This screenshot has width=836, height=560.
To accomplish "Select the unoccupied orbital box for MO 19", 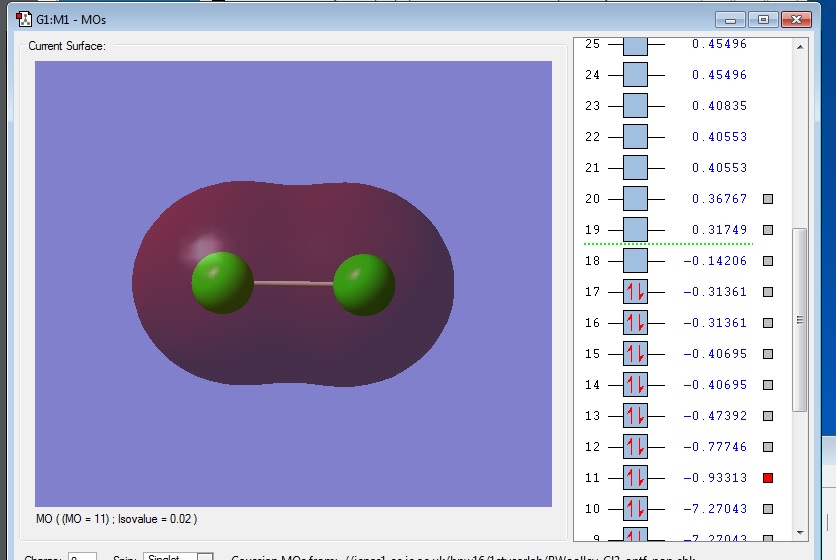I will [x=635, y=230].
